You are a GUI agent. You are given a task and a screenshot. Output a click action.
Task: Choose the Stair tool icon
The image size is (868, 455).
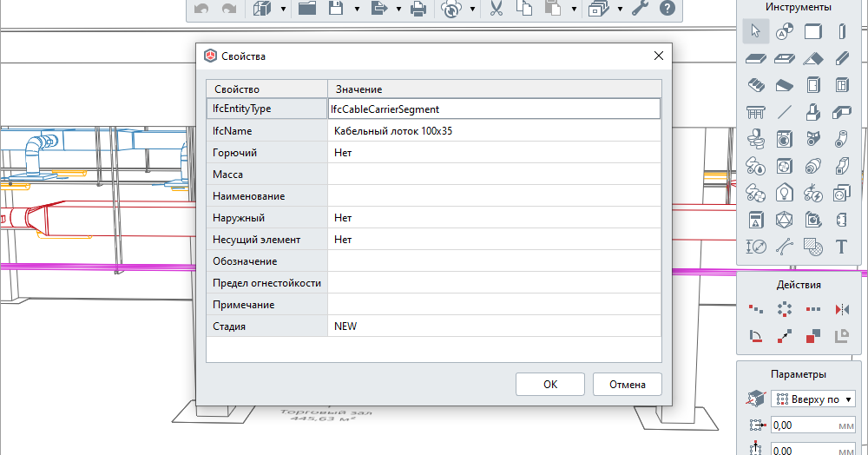756,85
